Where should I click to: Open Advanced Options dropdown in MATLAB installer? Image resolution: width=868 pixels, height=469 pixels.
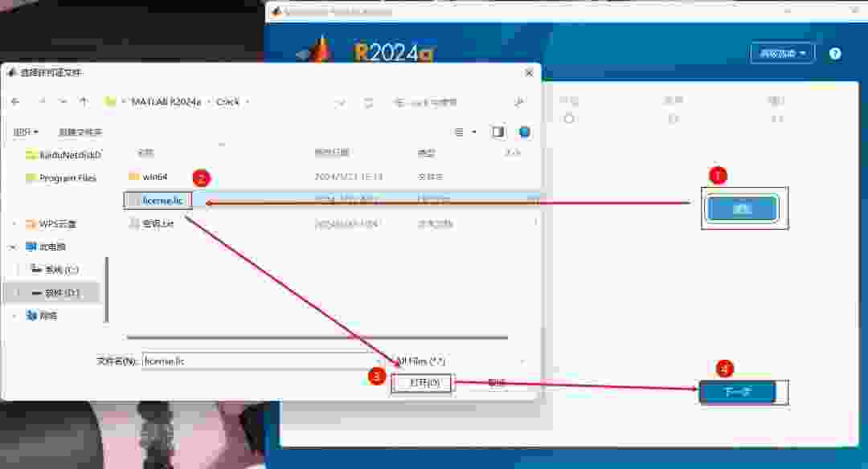click(782, 53)
